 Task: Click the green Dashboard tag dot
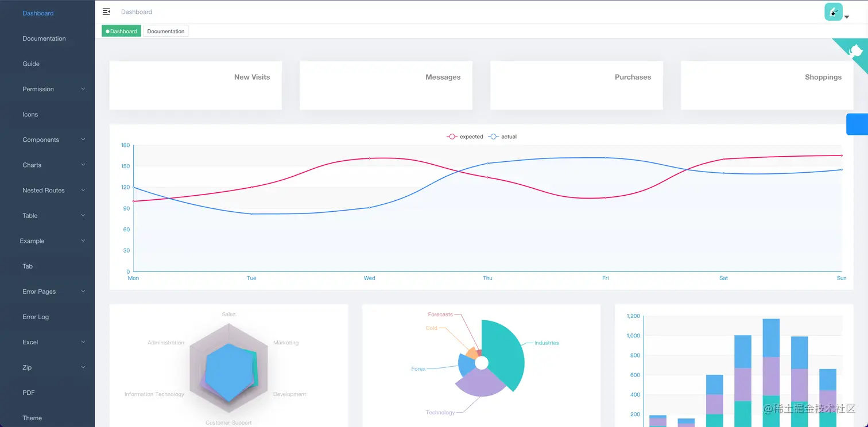[107, 32]
